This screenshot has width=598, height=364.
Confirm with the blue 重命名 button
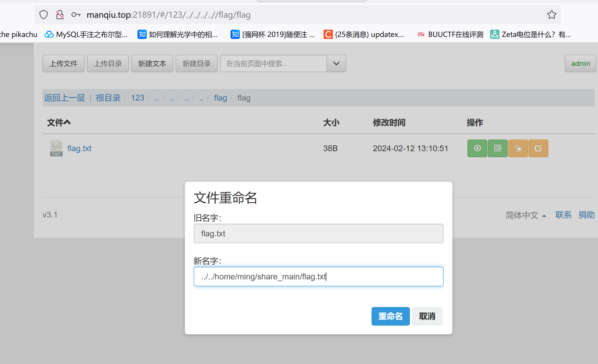tap(390, 316)
